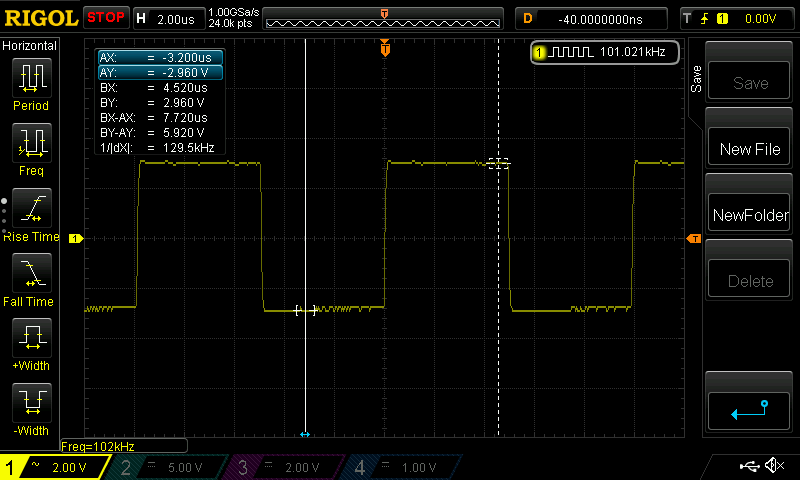This screenshot has height=480, width=800.
Task: Click the red STOP run status
Action: tap(105, 17)
